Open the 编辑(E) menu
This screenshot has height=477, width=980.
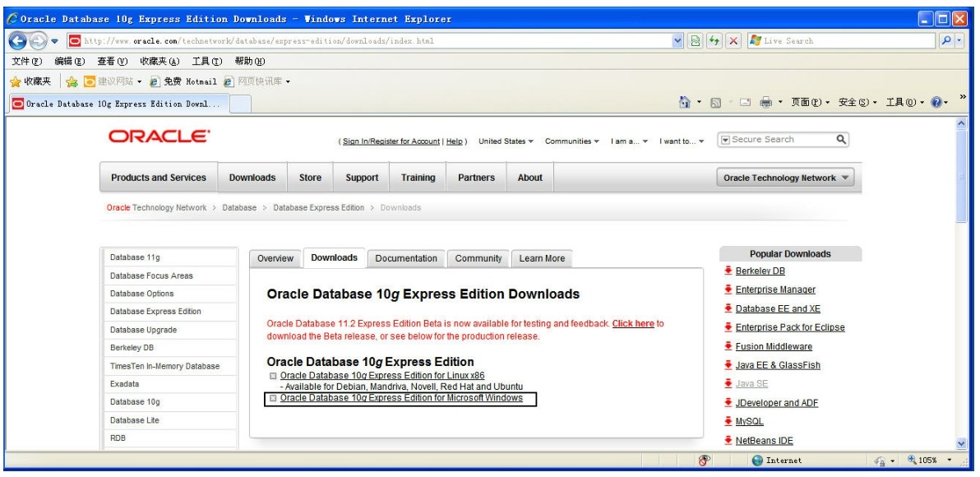tap(69, 61)
